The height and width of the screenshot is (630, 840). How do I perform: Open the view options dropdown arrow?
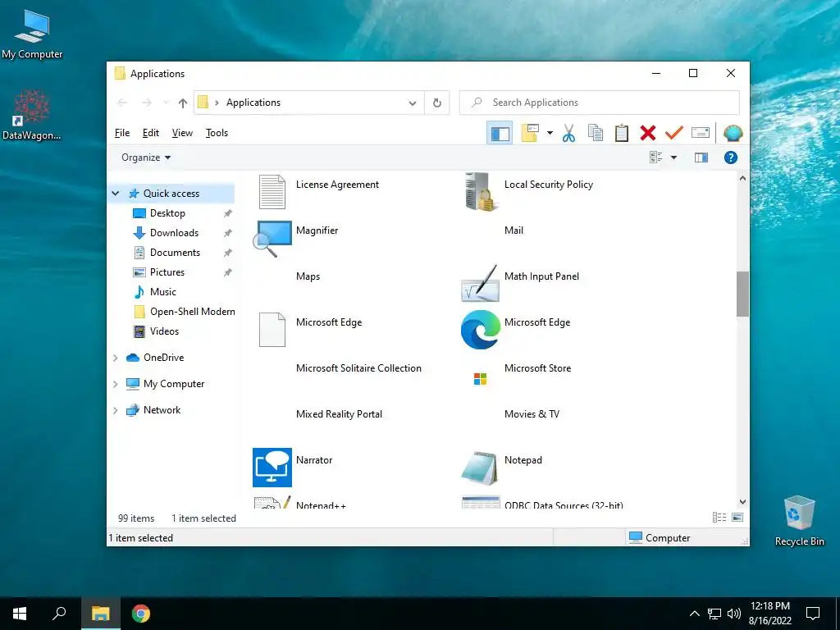(x=674, y=157)
